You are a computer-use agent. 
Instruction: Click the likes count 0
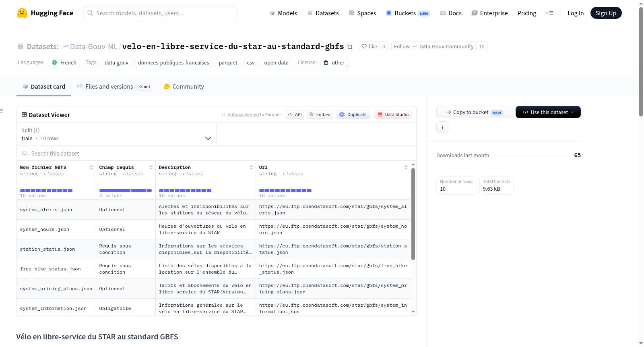pyautogui.click(x=384, y=46)
